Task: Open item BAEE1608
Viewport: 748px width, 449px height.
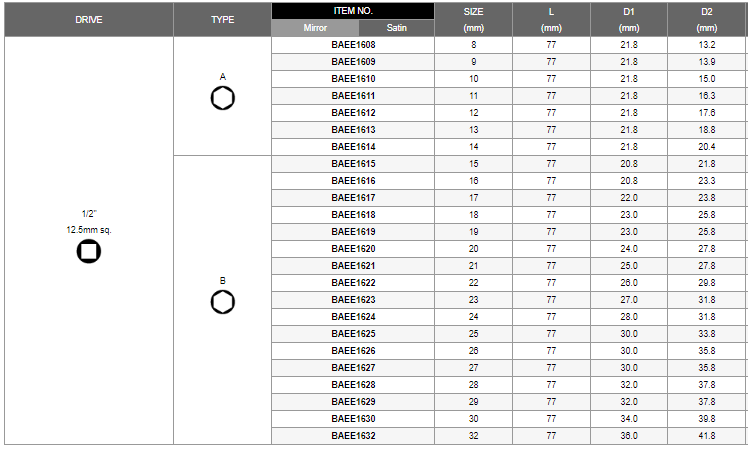Action: tap(353, 45)
